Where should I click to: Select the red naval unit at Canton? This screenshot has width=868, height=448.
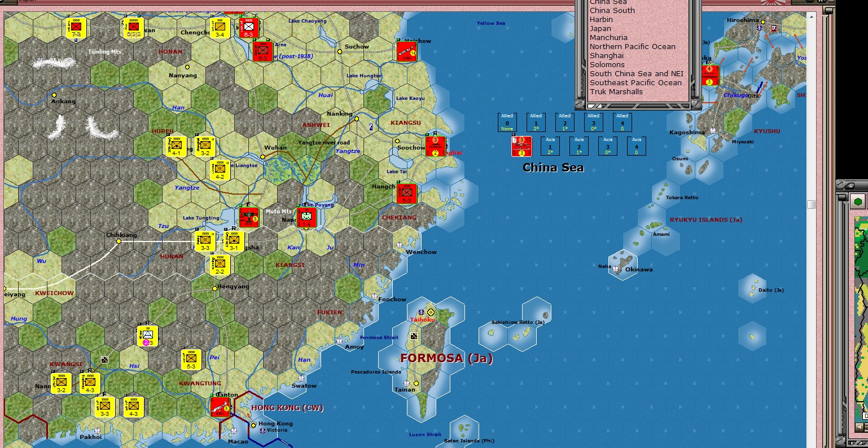(x=220, y=407)
